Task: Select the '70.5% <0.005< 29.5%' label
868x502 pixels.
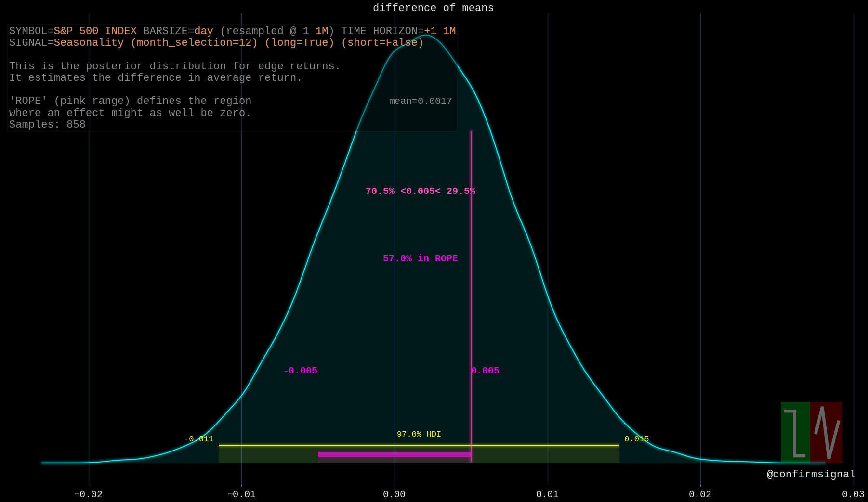Action: coord(421,191)
